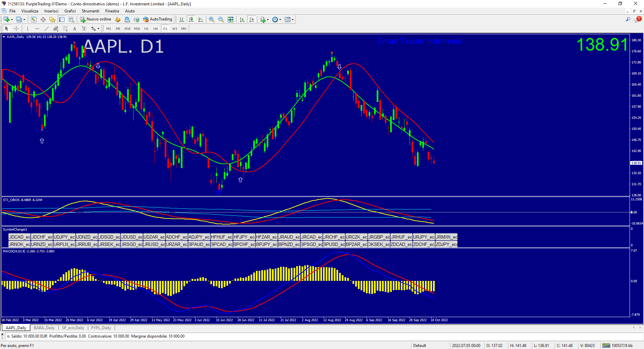Switch chart to line chart style
The width and height of the screenshot is (644, 349).
(201, 19)
